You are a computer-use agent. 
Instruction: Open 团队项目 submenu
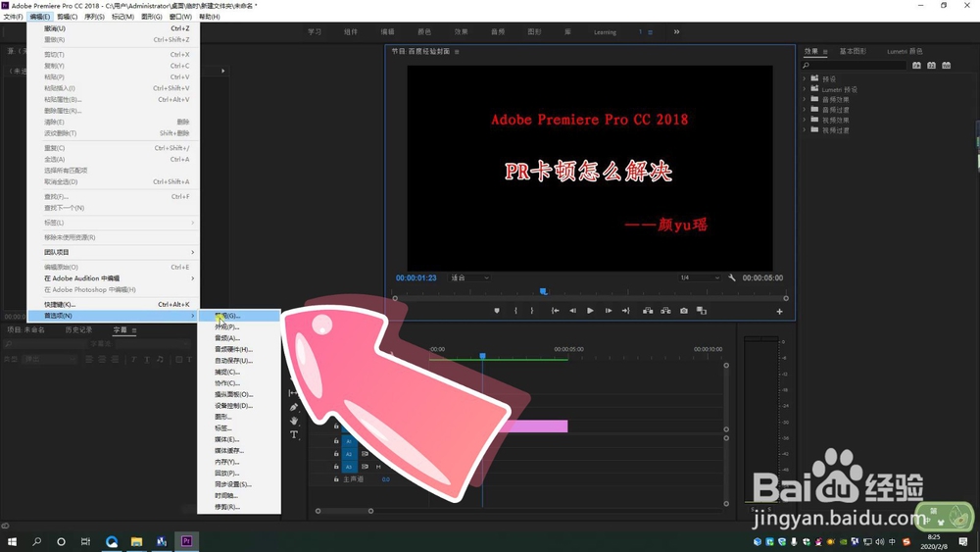[x=114, y=252]
